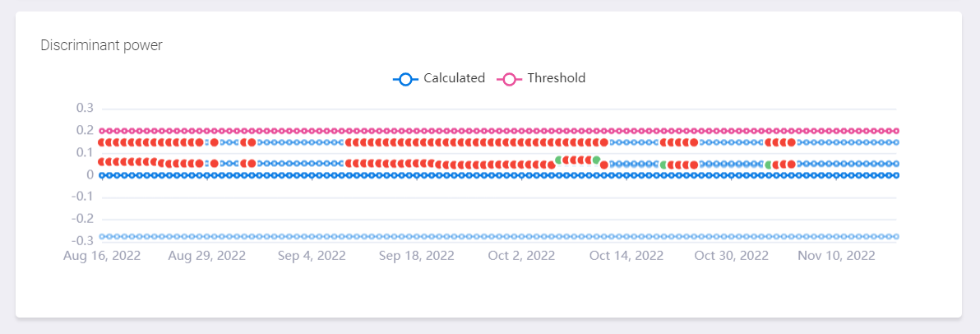Click the Sep 18, 2022 date label
This screenshot has height=334, width=980.
point(417,256)
